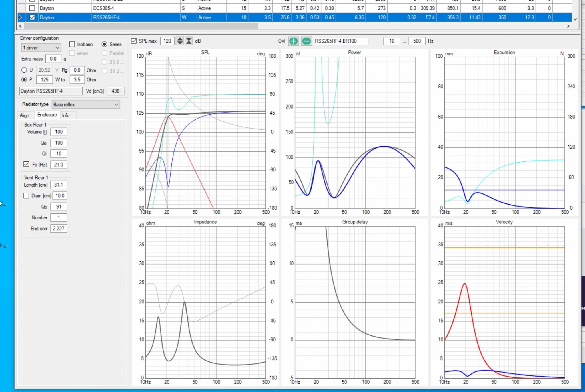Select the P power radio button

coord(24,80)
